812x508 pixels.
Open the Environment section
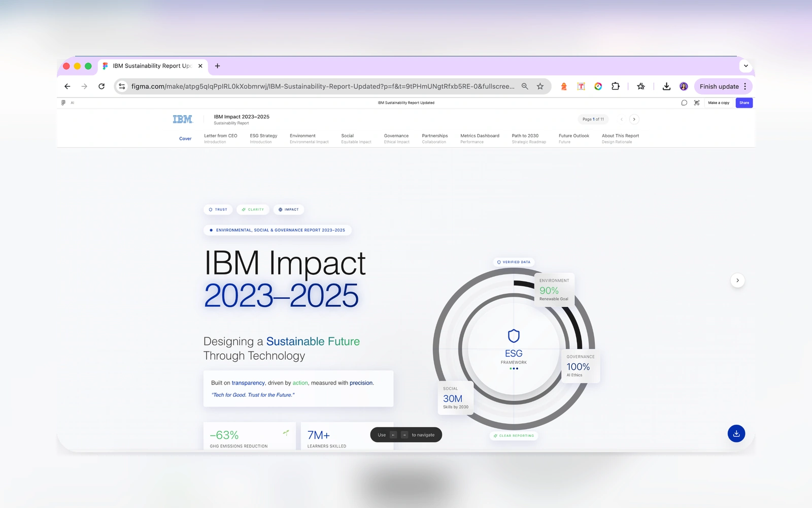(309, 139)
